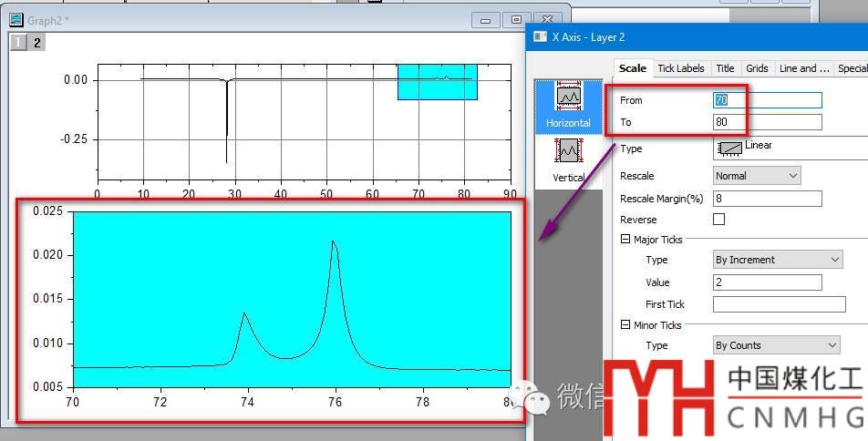The image size is (868, 441).
Task: Select the Vertical axis icon
Action: click(x=568, y=160)
